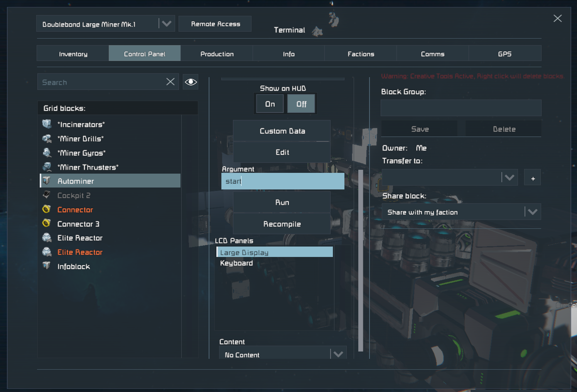Click the Infoblock icon
577x392 pixels.
[x=47, y=266]
